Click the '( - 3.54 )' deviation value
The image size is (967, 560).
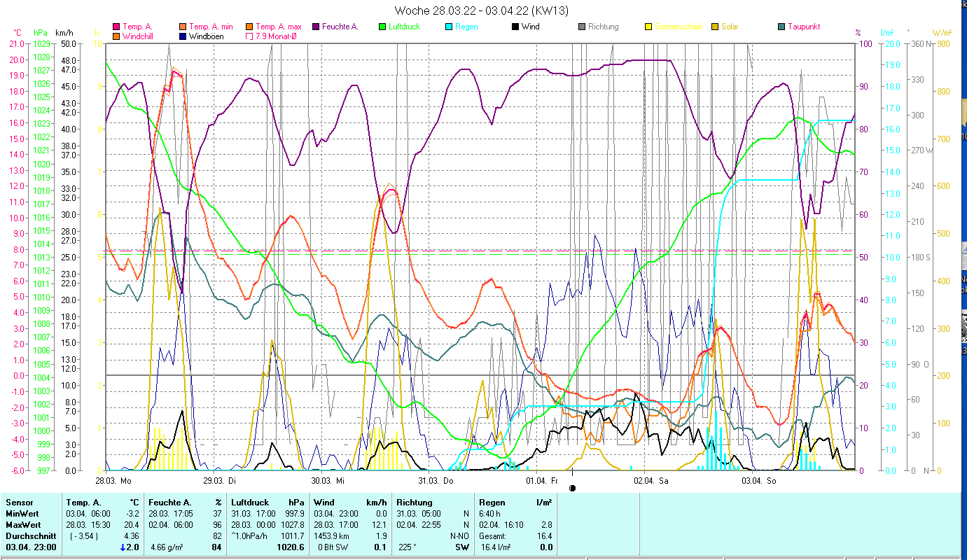(84, 535)
